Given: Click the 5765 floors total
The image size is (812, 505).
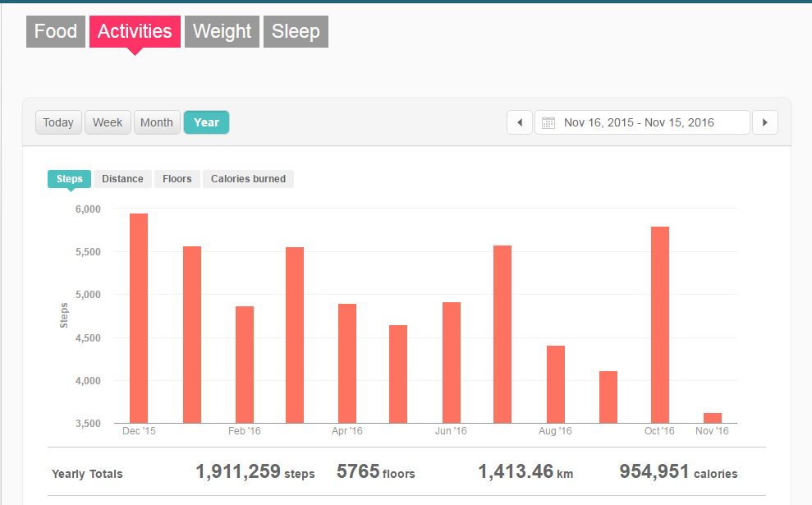Looking at the screenshot, I should [x=375, y=472].
